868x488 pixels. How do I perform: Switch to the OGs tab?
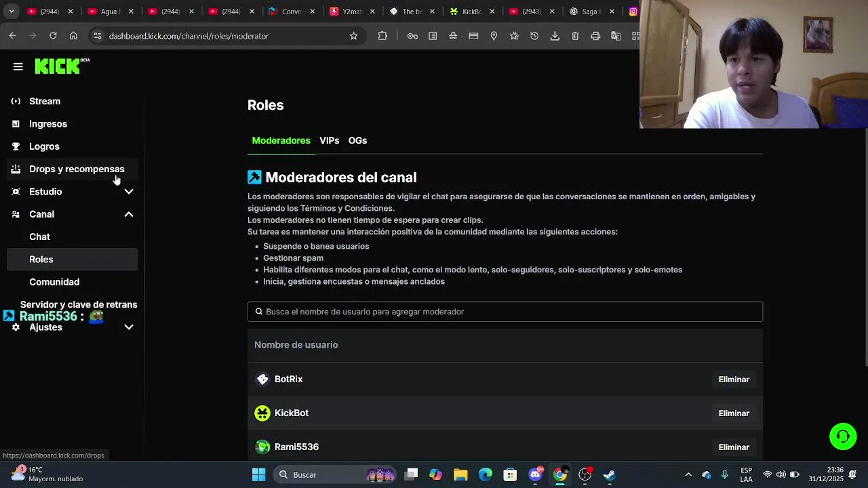357,140
